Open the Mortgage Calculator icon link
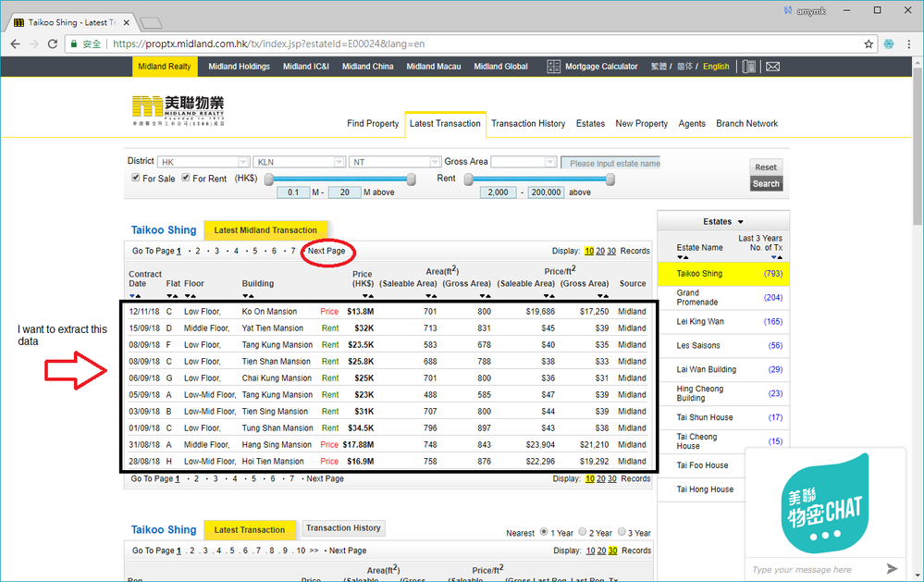This screenshot has height=582, width=924. (x=553, y=67)
